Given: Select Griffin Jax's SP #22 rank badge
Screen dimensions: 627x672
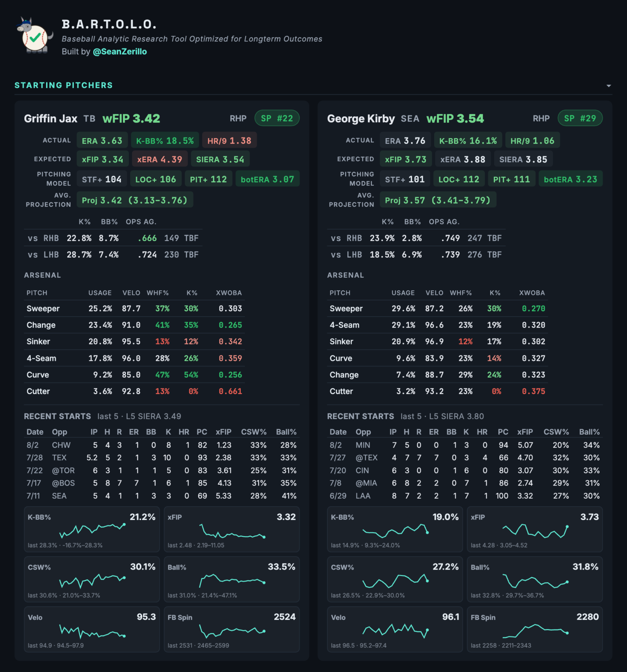Looking at the screenshot, I should click(x=277, y=118).
